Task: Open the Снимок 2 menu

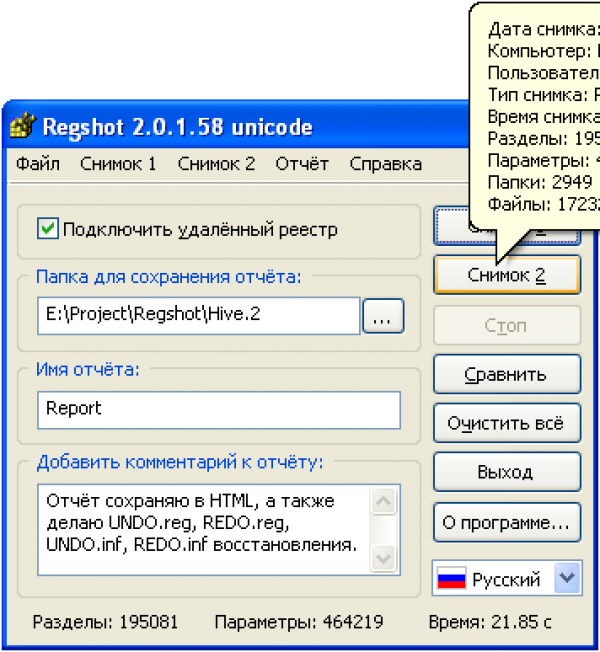Action: [x=216, y=164]
